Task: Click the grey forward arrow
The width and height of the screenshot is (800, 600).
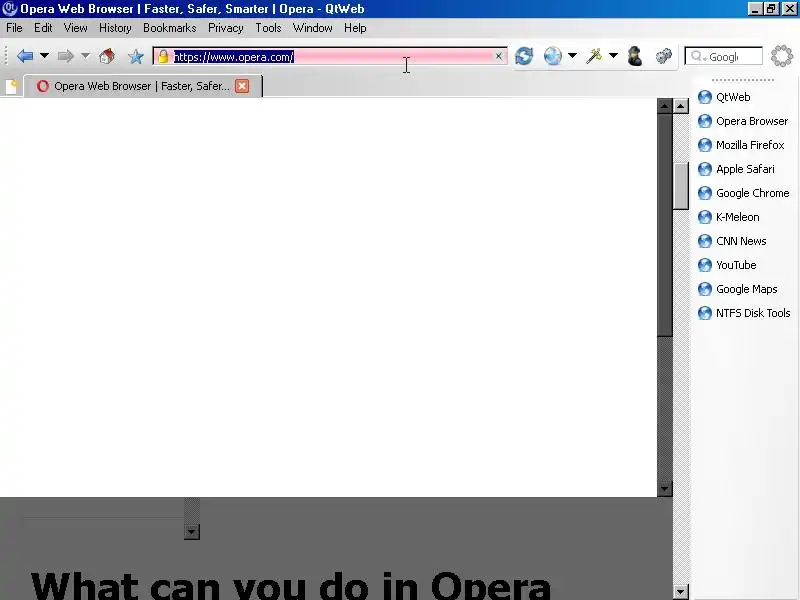Action: point(65,56)
